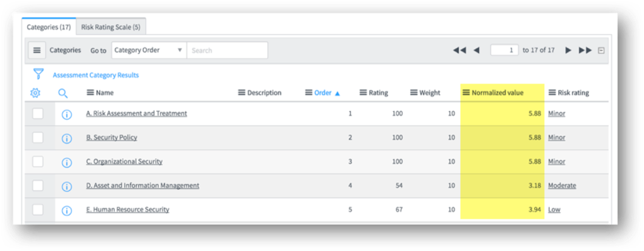Sort by the Name column header
Viewport: 644px width, 251px height.
pos(105,93)
